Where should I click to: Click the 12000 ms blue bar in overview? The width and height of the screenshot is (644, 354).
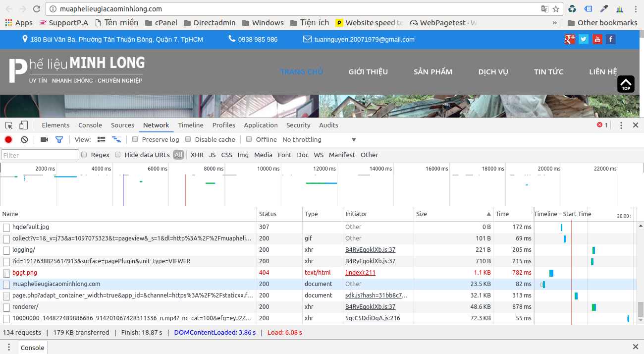[321, 183]
